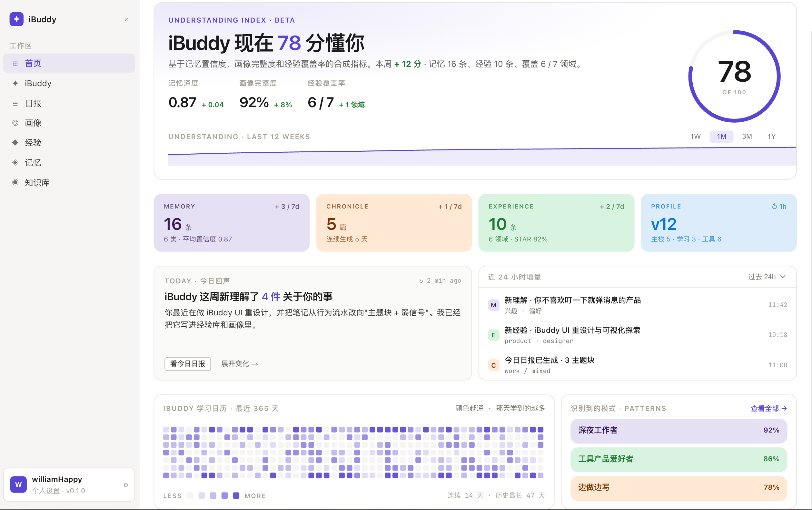
Task: Click the 经验 diamond icon in sidebar
Action: coord(15,143)
